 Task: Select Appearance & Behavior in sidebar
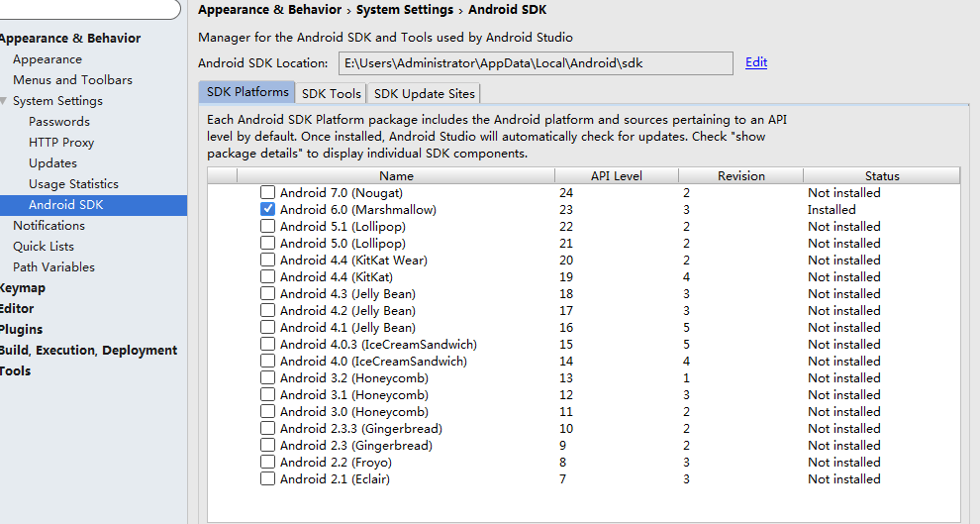click(70, 39)
